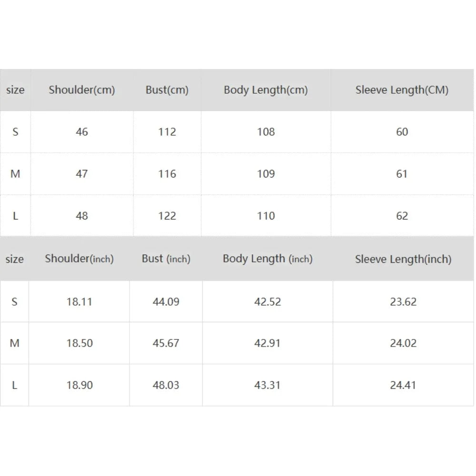Image resolution: width=476 pixels, height=476 pixels.
Task: Click the bust value 112
Action: point(167,132)
